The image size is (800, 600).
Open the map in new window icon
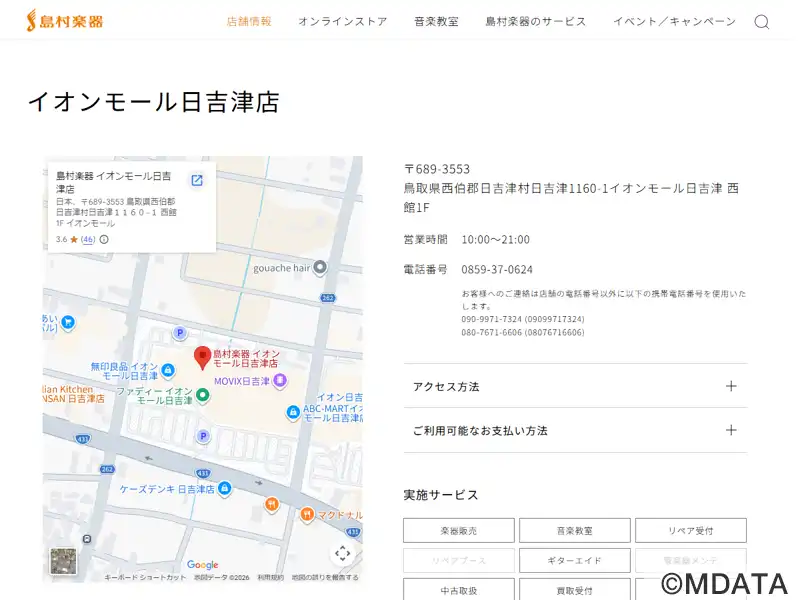197,180
